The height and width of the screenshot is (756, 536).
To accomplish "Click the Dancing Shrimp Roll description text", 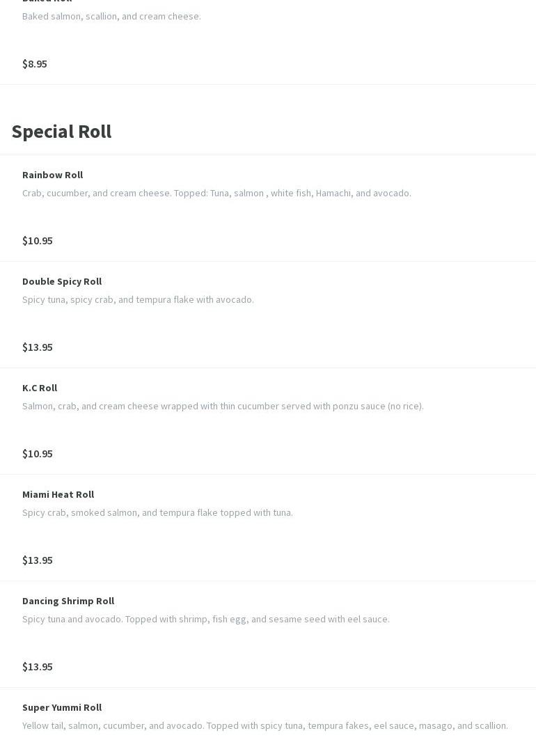I will (x=205, y=619).
